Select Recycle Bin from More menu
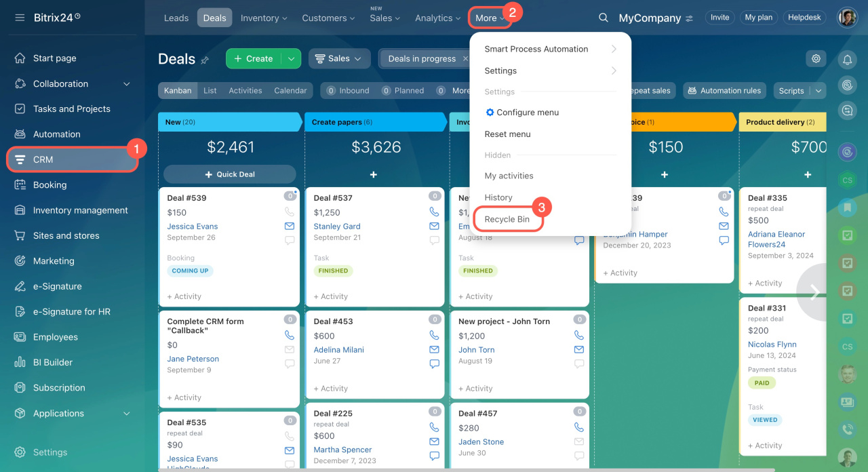Viewport: 868px width, 472px height. tap(507, 220)
